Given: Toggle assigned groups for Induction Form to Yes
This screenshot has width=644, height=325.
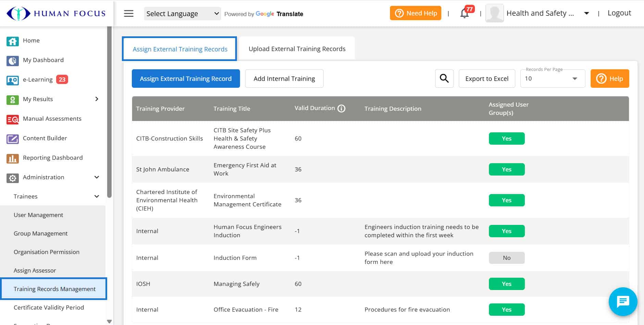Looking at the screenshot, I should tap(507, 257).
